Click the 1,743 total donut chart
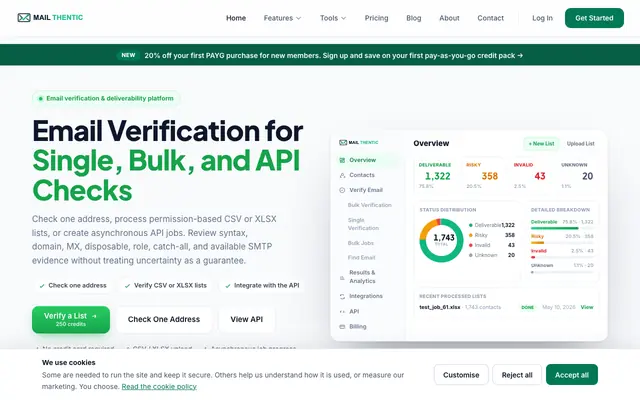The height and width of the screenshot is (400, 640). click(x=441, y=240)
